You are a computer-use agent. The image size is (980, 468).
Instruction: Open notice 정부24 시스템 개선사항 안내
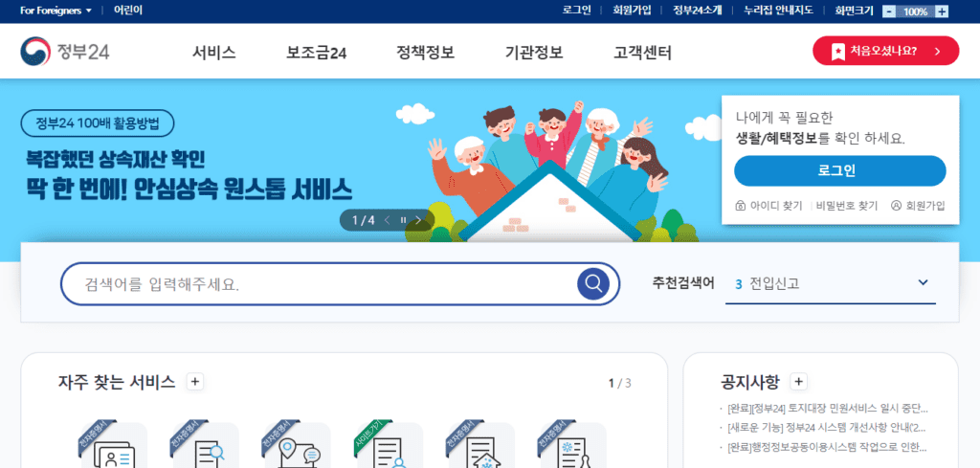[826, 428]
